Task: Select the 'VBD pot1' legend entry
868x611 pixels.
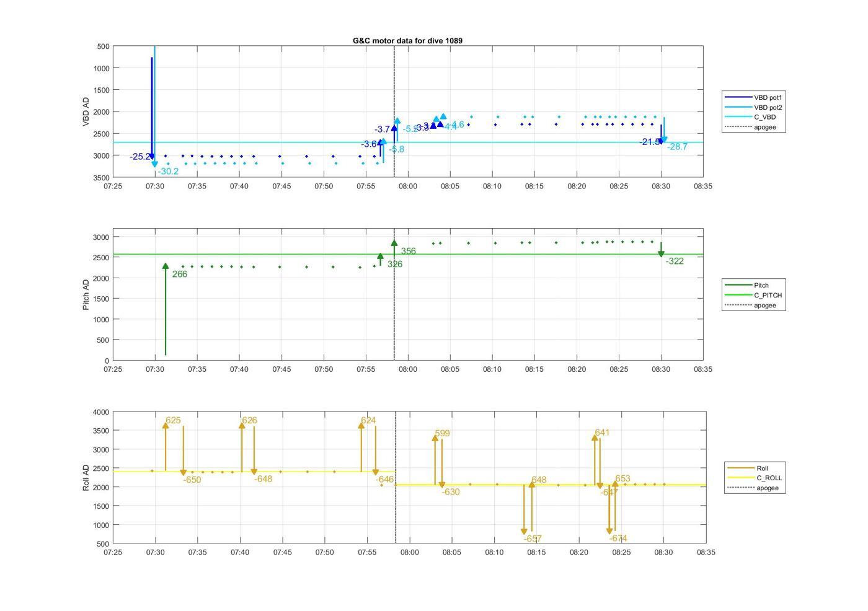Action: pyautogui.click(x=769, y=97)
